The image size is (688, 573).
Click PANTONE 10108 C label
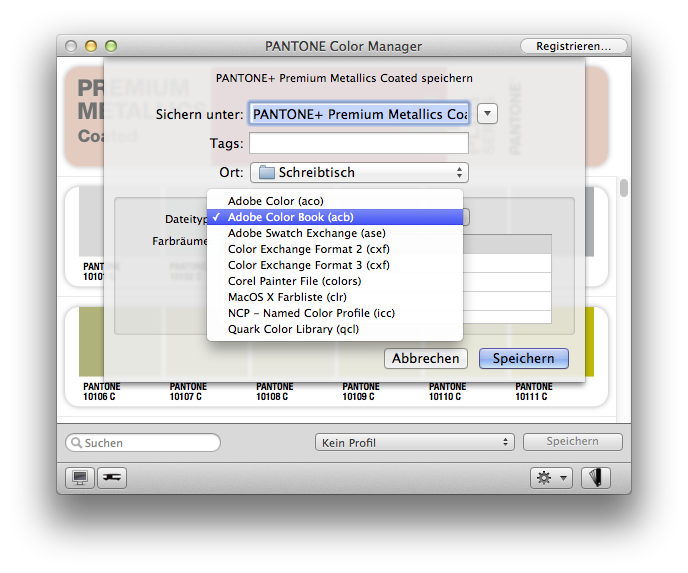pos(274,391)
